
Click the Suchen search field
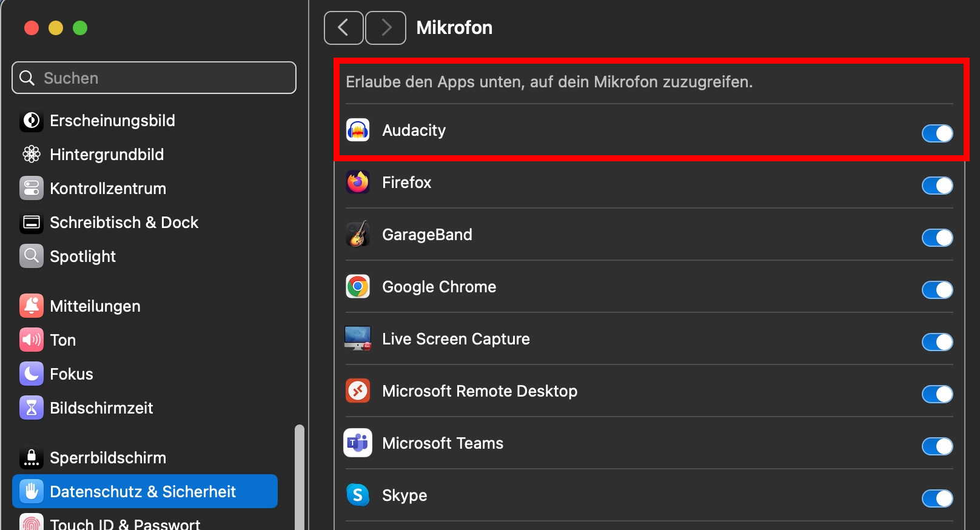click(154, 78)
